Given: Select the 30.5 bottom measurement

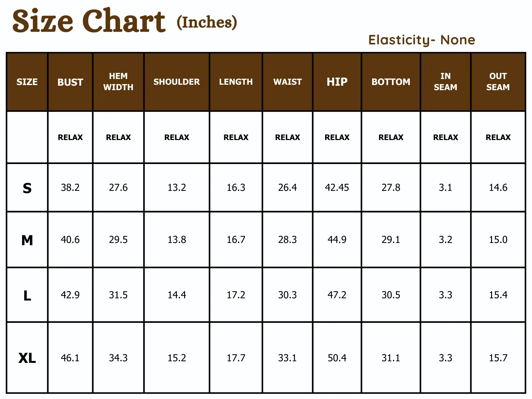Looking at the screenshot, I should tap(391, 295).
